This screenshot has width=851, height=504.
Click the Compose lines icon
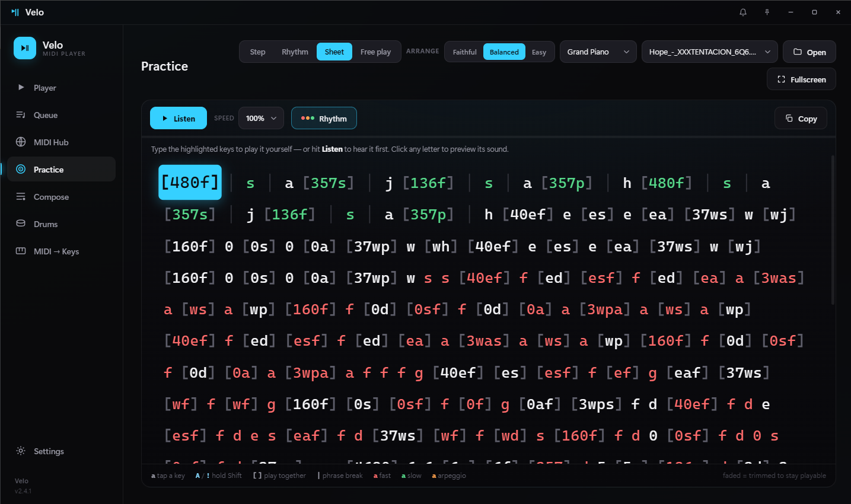coord(21,196)
